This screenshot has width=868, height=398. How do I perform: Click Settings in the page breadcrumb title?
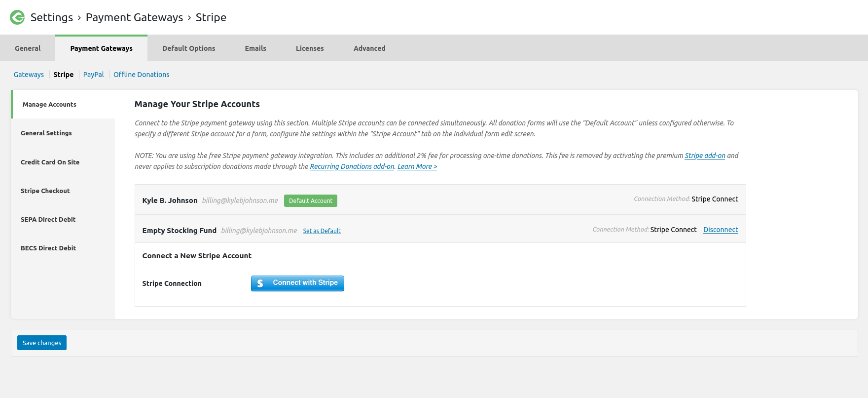pos(52,17)
